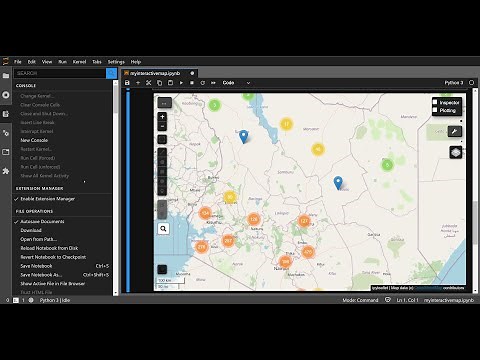Interrupt the kernel with the stop icon
The image size is (480, 360).
point(192,83)
